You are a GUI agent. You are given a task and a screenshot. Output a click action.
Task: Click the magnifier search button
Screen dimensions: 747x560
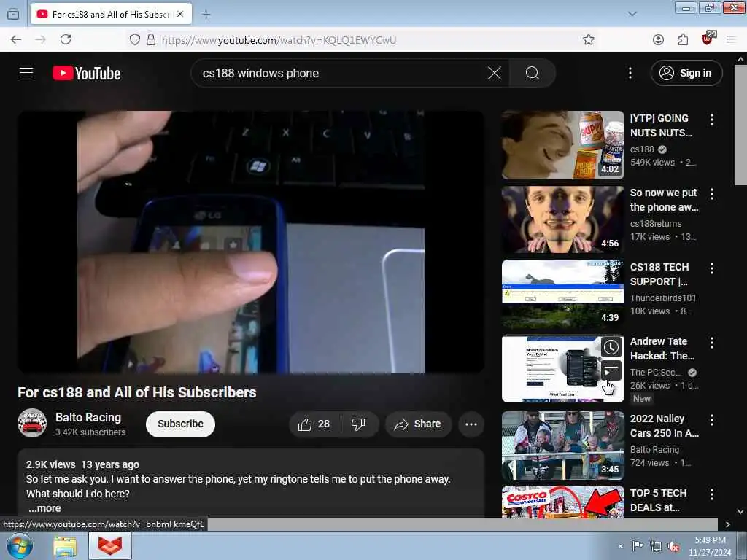[532, 73]
